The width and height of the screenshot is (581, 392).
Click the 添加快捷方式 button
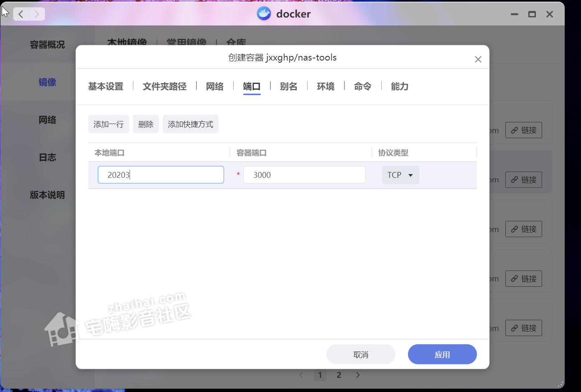[191, 124]
